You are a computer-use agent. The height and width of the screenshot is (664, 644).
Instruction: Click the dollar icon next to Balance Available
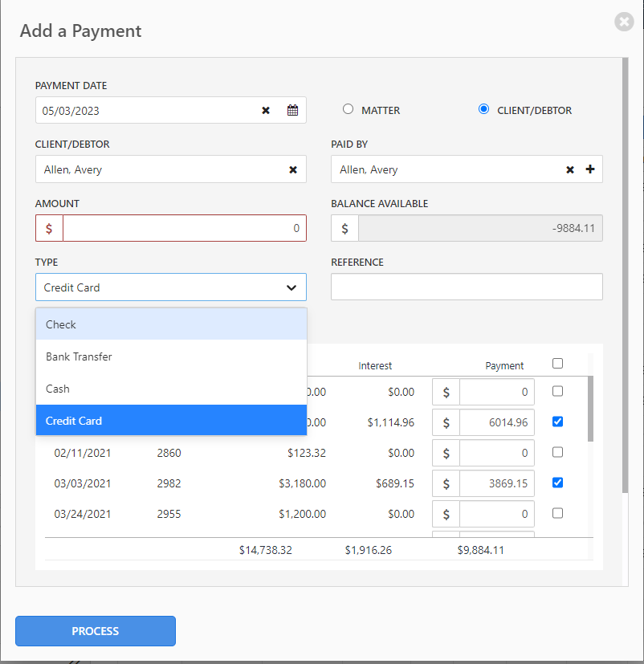(344, 228)
